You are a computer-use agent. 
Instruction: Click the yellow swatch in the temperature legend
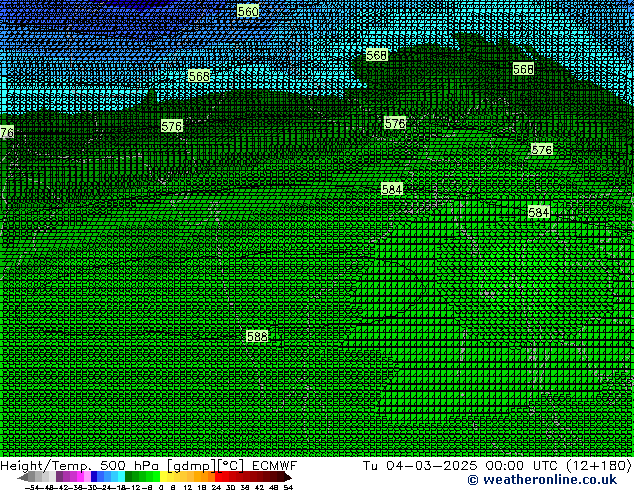(x=163, y=476)
